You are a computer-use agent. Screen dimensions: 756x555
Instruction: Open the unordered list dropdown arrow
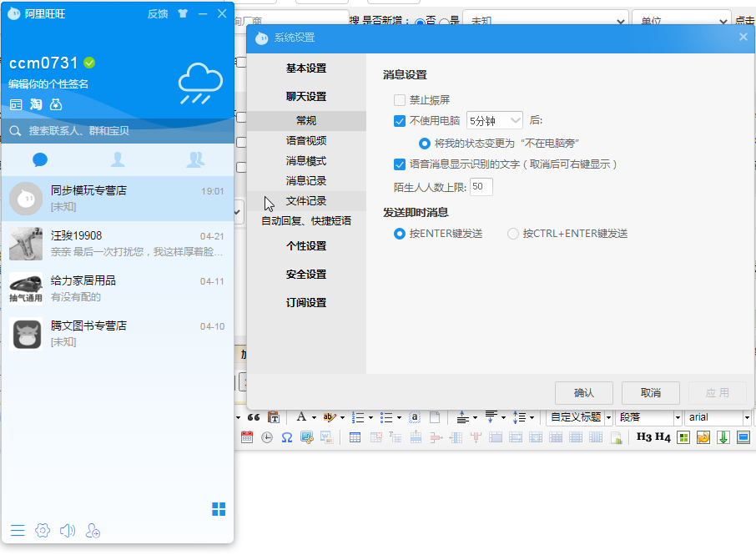399,417
